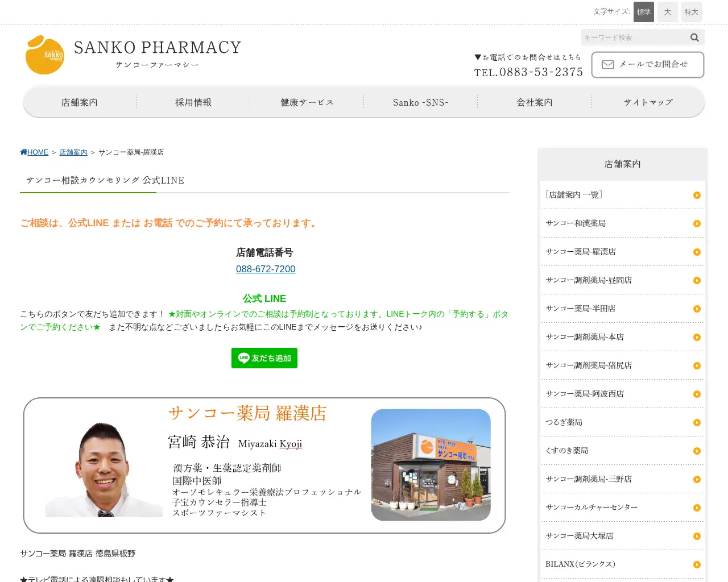Open the 採用情報 navigation menu
This screenshot has width=728, height=582.
[x=193, y=102]
